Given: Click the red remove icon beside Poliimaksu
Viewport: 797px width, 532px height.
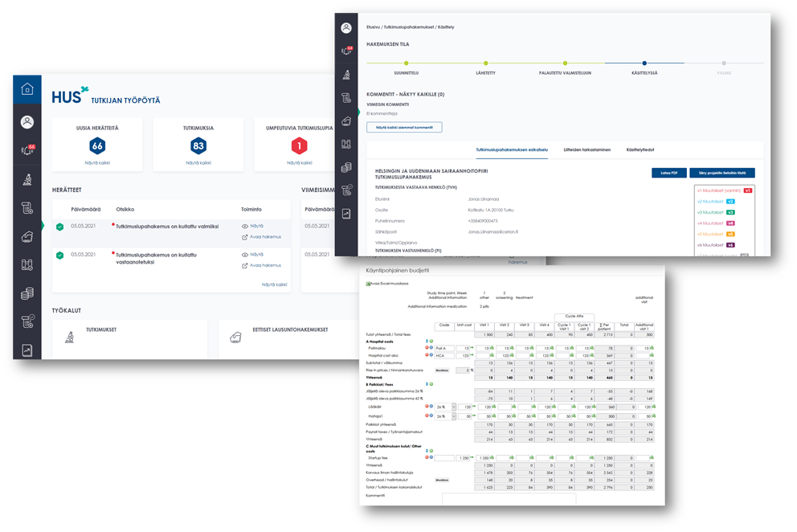Looking at the screenshot, I should (426, 348).
